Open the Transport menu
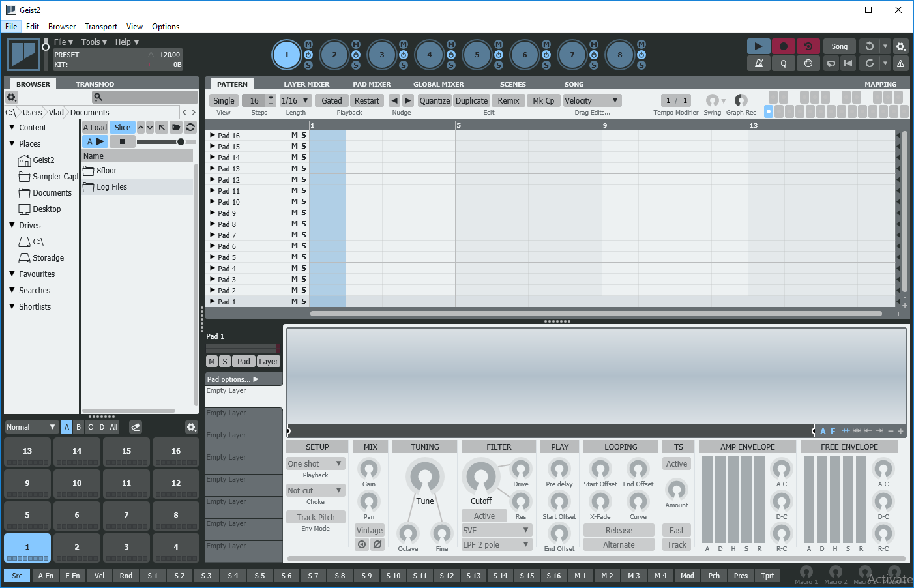This screenshot has height=588, width=914. point(101,27)
